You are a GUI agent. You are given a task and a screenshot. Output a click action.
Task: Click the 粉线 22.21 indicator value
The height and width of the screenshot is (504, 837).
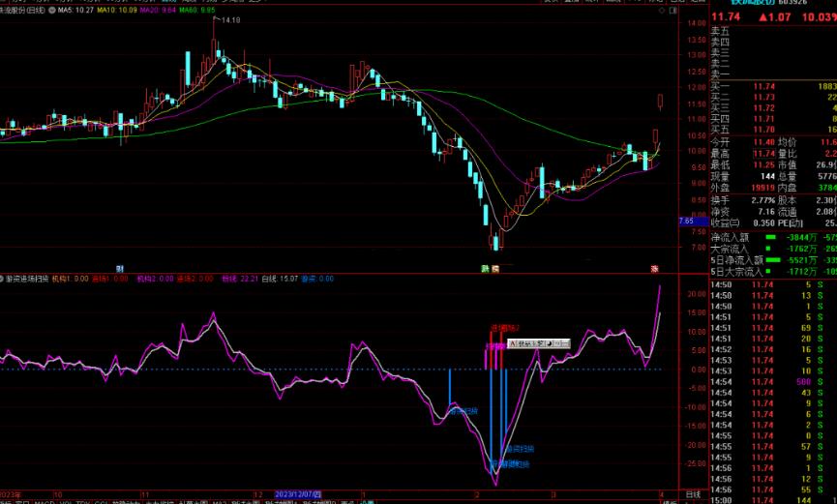click(240, 279)
